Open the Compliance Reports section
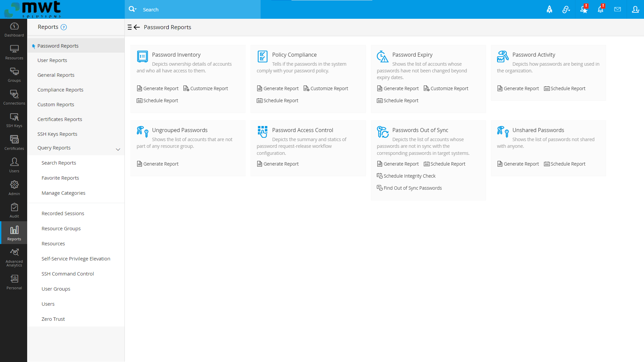644x362 pixels. click(x=60, y=89)
